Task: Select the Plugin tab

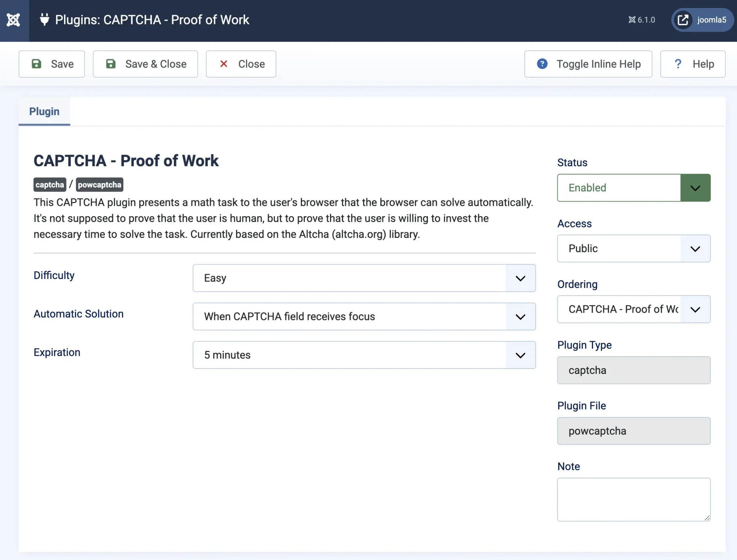Action: point(44,112)
